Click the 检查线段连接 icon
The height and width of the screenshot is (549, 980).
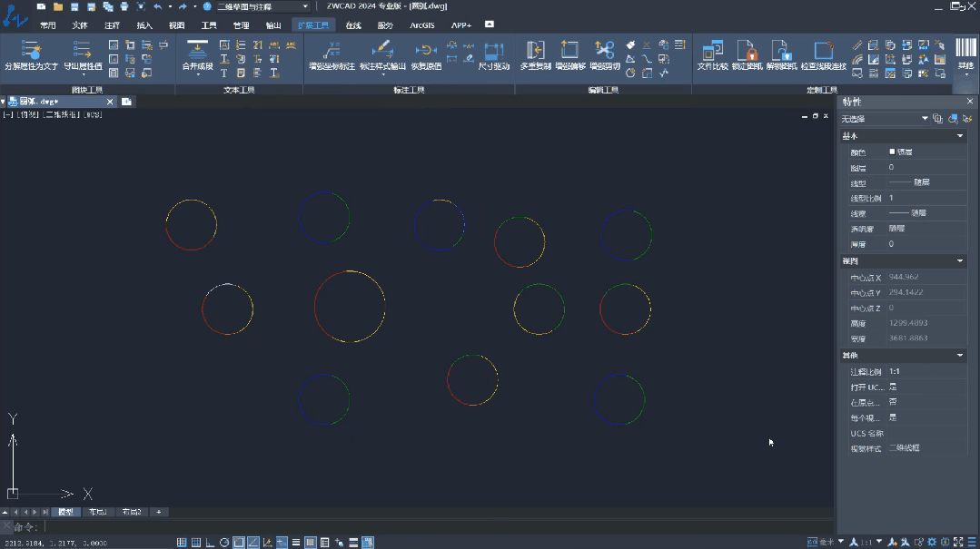click(x=823, y=50)
